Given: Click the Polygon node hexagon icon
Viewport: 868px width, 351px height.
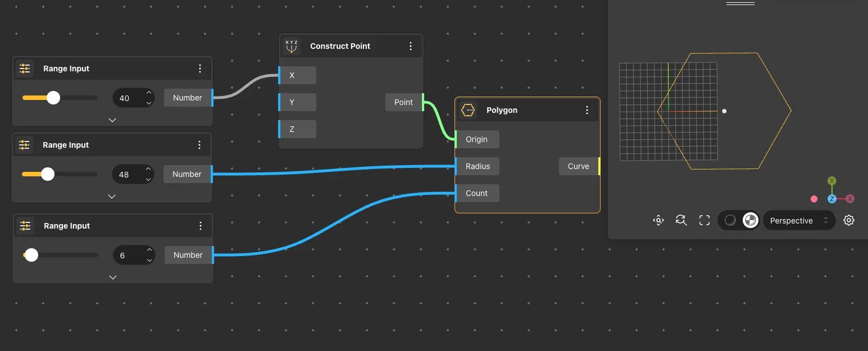Looking at the screenshot, I should (468, 110).
